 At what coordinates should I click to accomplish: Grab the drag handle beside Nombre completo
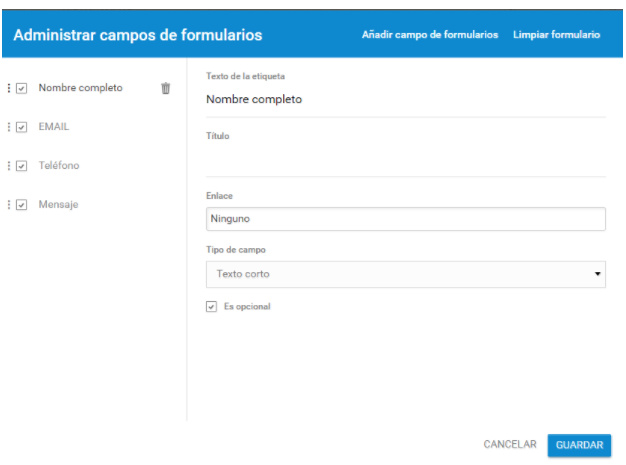tap(9, 88)
